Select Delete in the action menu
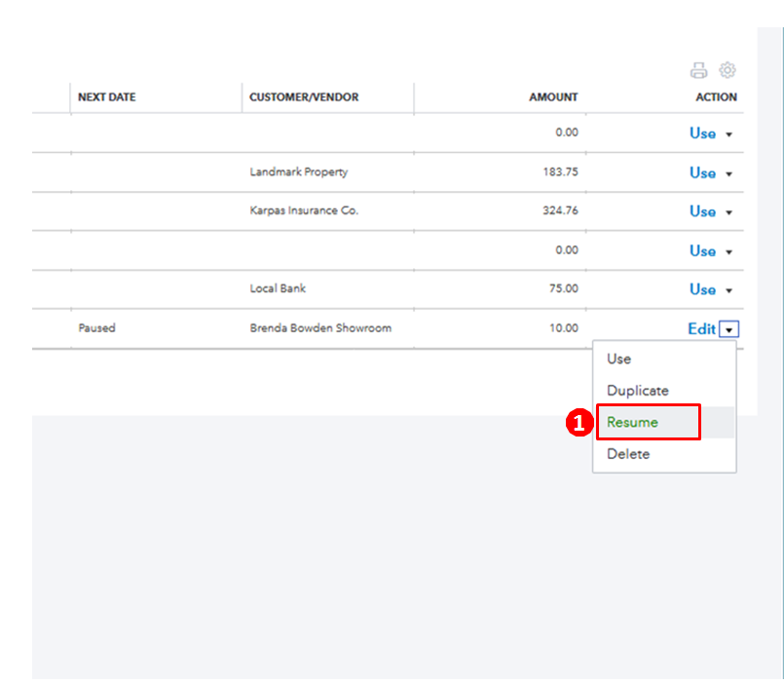 click(x=664, y=454)
